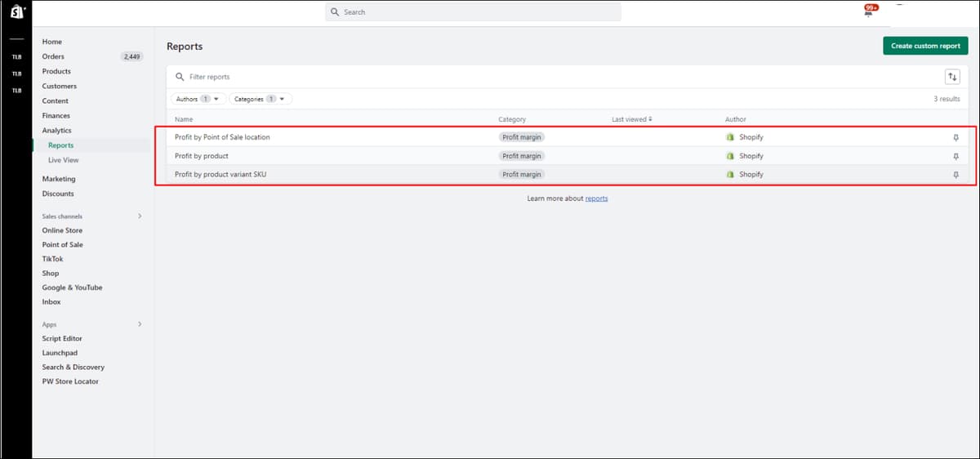This screenshot has height=459, width=980.
Task: Open the Profit by Point of Sale location report
Action: [222, 137]
